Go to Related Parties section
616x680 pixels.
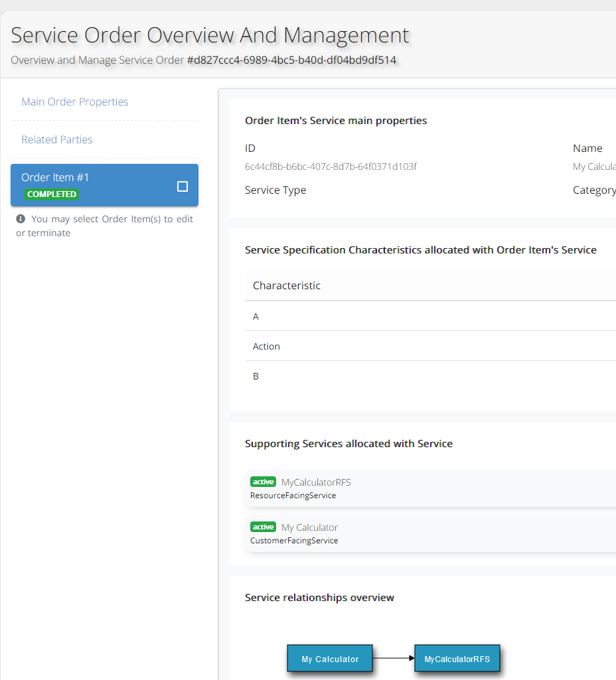pos(57,139)
